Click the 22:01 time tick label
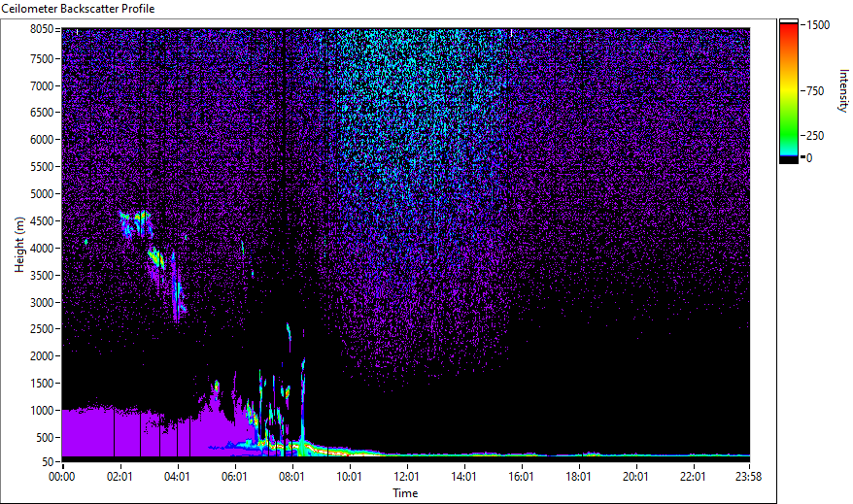The height and width of the screenshot is (504, 853). (x=693, y=477)
